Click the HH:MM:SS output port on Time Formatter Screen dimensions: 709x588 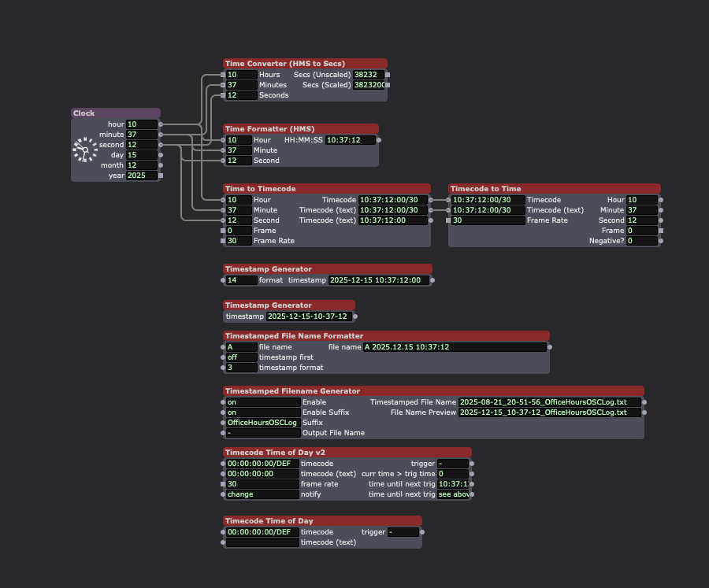point(379,140)
